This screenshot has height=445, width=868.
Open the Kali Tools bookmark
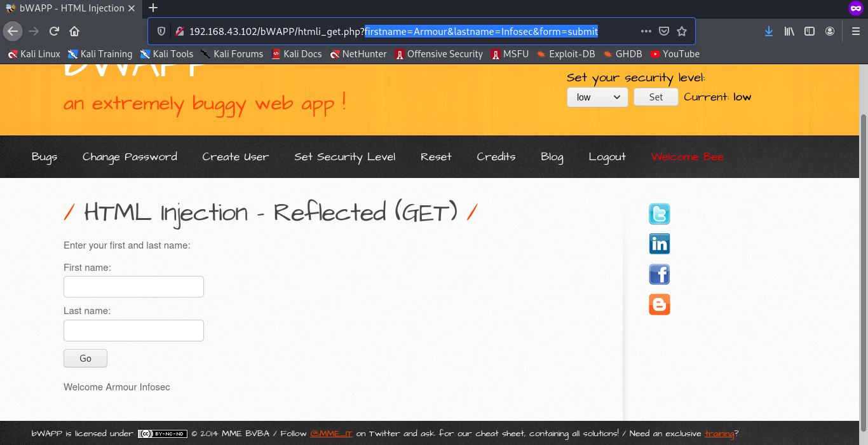coord(166,54)
